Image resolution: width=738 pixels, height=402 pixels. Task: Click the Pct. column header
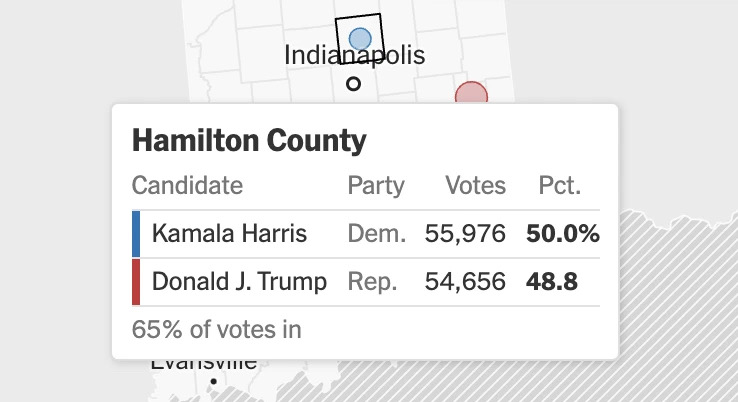tap(560, 185)
